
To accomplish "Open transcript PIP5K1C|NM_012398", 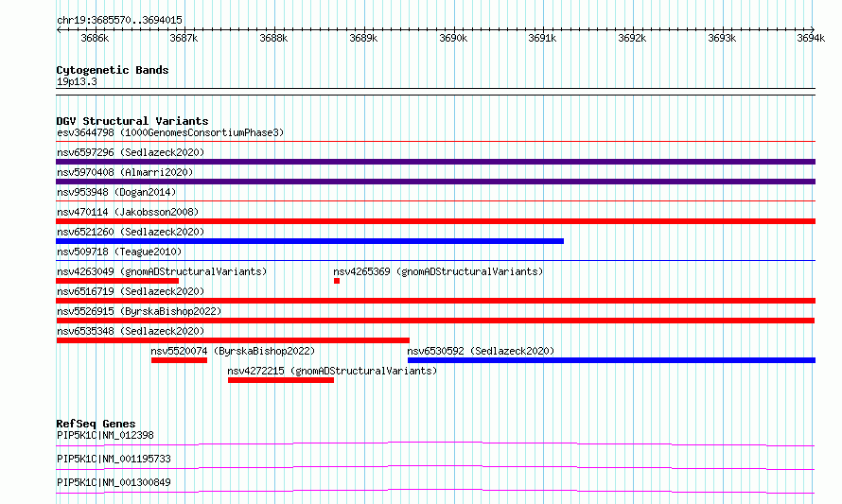I will pyautogui.click(x=105, y=435).
